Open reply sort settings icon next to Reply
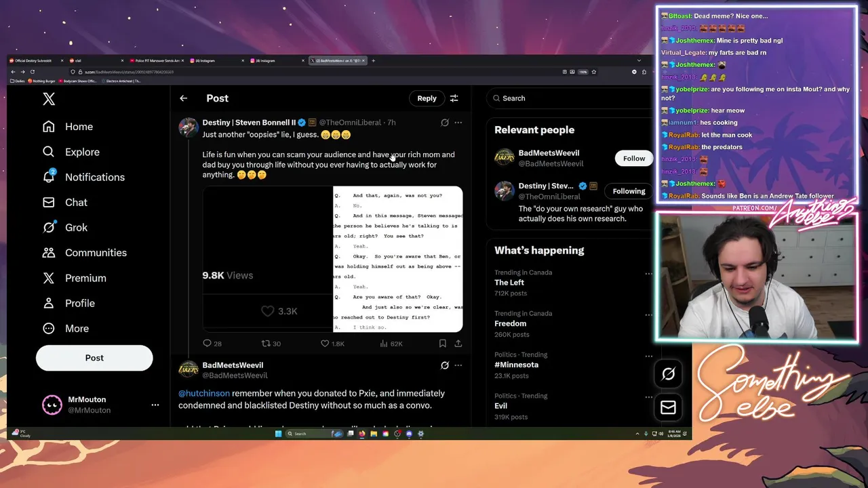868x488 pixels. click(454, 98)
